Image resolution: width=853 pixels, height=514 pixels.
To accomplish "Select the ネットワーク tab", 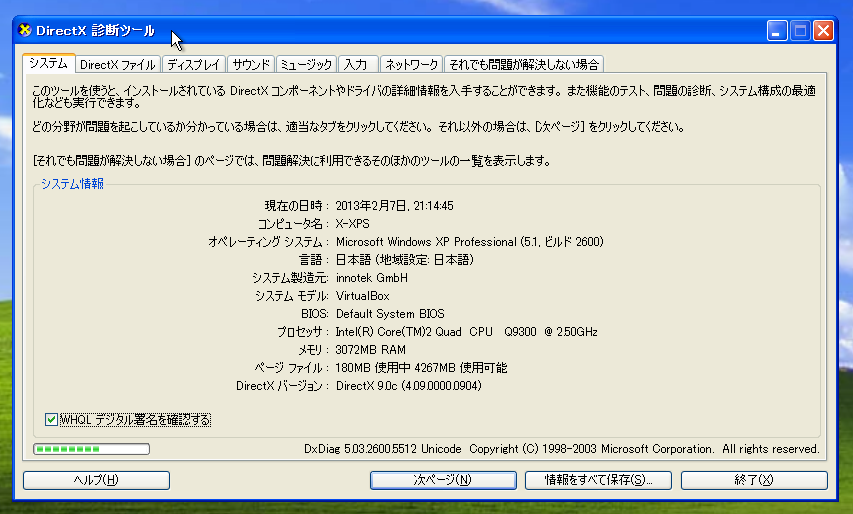I will pyautogui.click(x=411, y=65).
